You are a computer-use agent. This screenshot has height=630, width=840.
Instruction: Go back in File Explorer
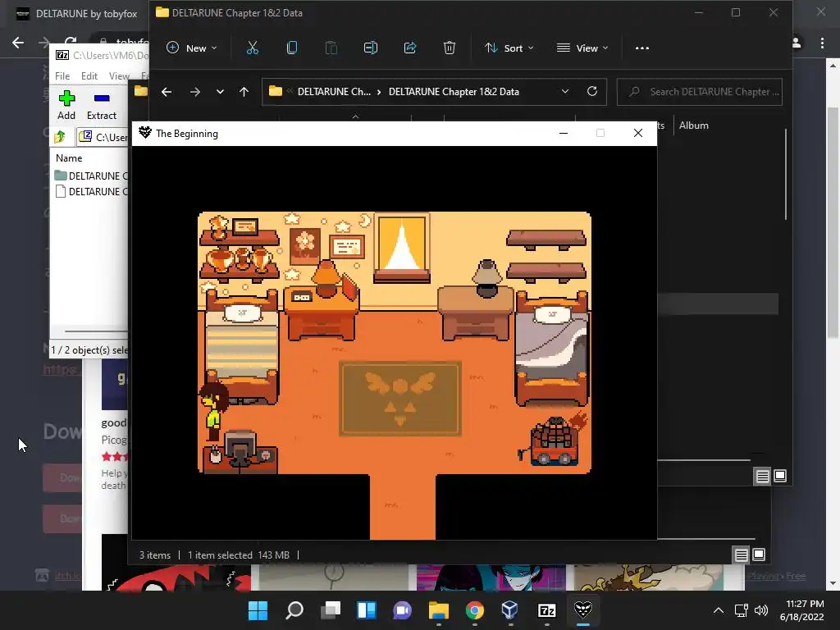tap(167, 92)
